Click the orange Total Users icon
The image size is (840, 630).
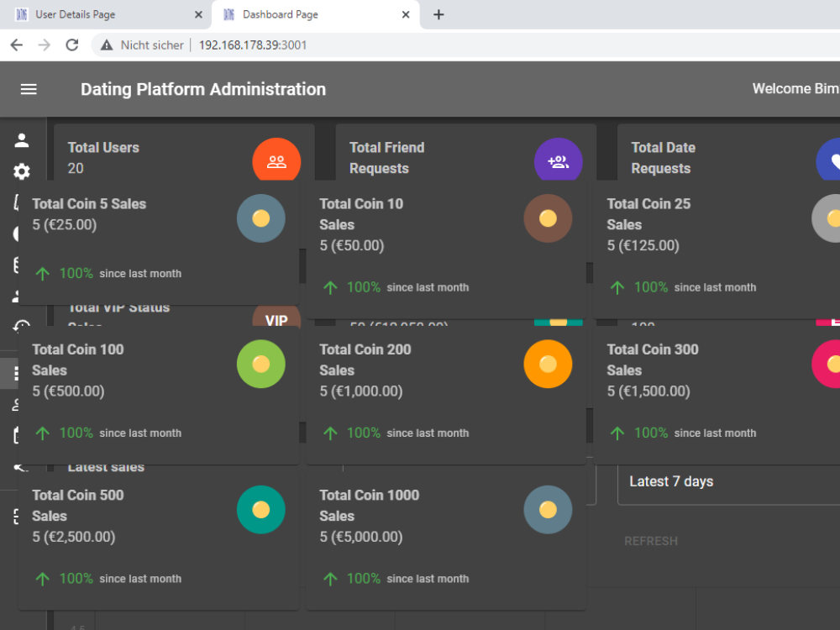276,160
